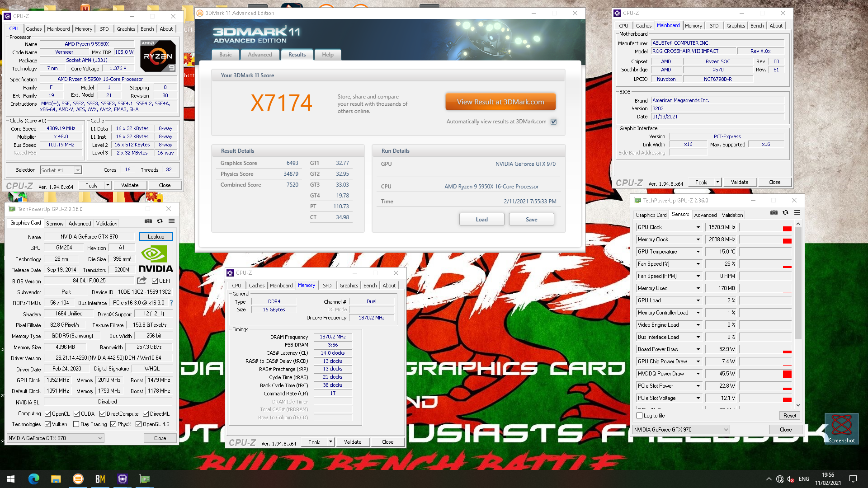Click muted volume tray icon

click(791, 479)
